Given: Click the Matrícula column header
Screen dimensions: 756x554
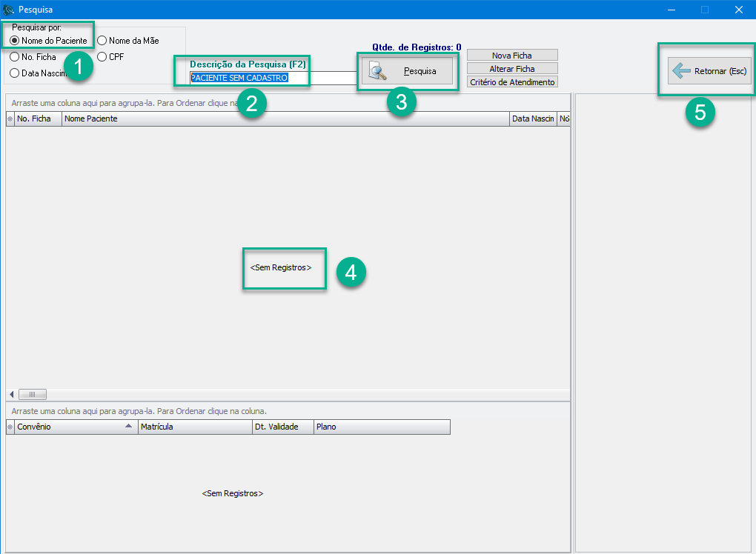Looking at the screenshot, I should coord(194,427).
